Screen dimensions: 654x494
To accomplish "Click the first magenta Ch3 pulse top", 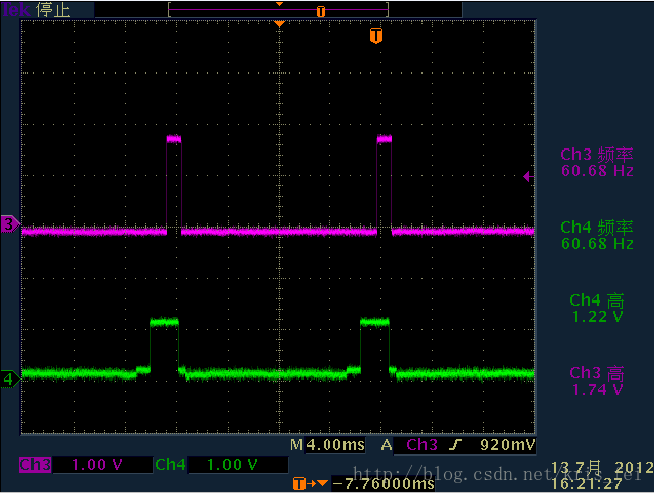I will pyautogui.click(x=174, y=139).
